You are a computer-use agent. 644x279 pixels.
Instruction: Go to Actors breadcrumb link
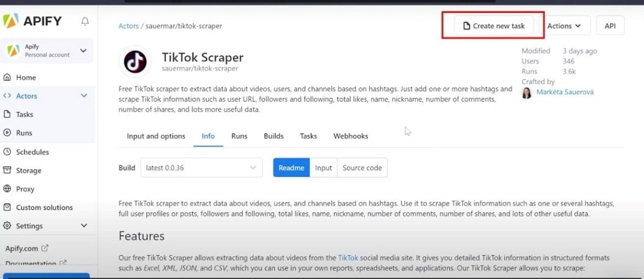[x=129, y=26]
